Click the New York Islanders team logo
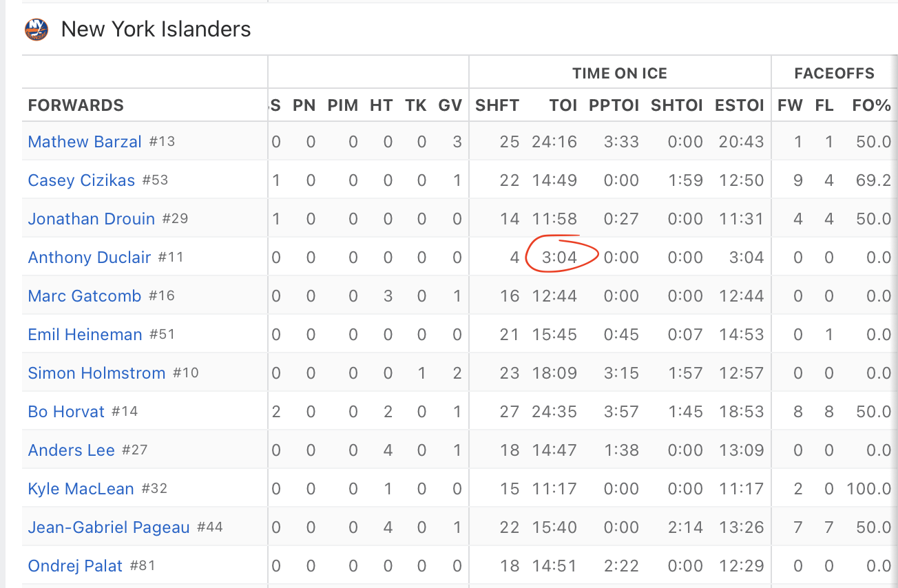The width and height of the screenshot is (898, 588). [36, 29]
